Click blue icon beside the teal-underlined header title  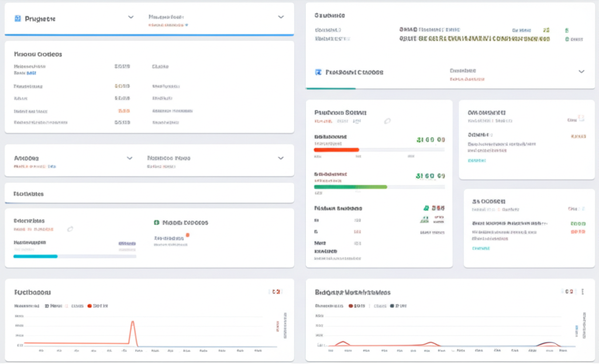tap(318, 72)
